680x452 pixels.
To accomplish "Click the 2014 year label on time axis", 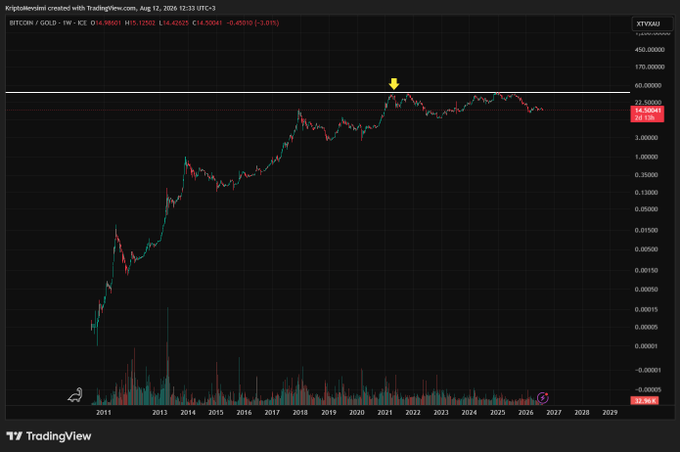I will click(188, 413).
